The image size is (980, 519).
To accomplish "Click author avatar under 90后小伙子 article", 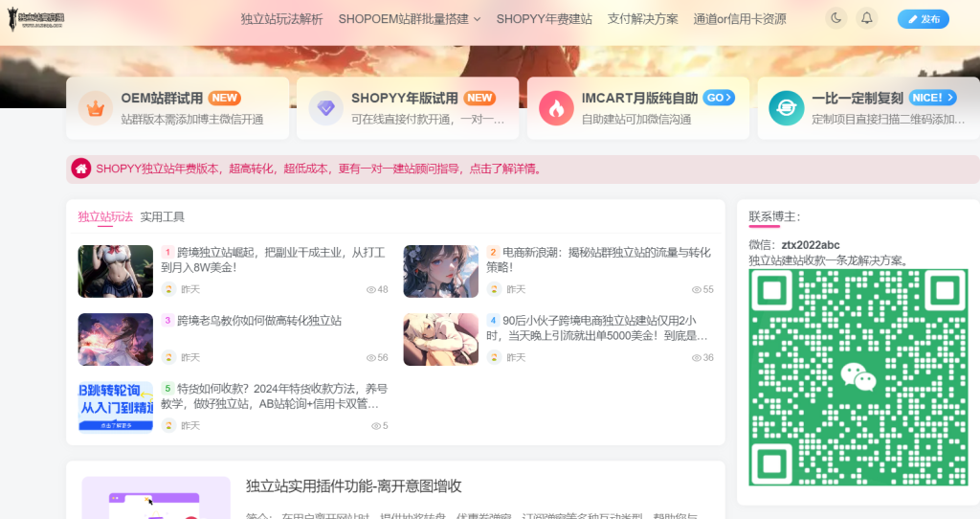I will [494, 357].
